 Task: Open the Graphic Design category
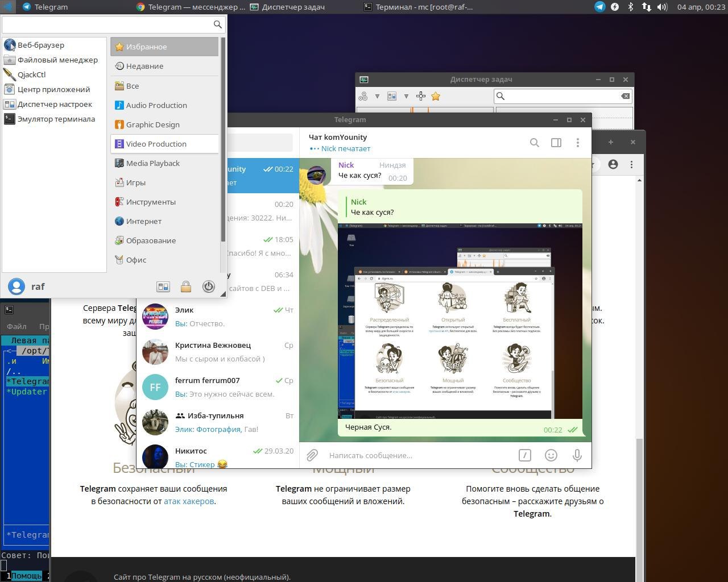[x=164, y=124]
